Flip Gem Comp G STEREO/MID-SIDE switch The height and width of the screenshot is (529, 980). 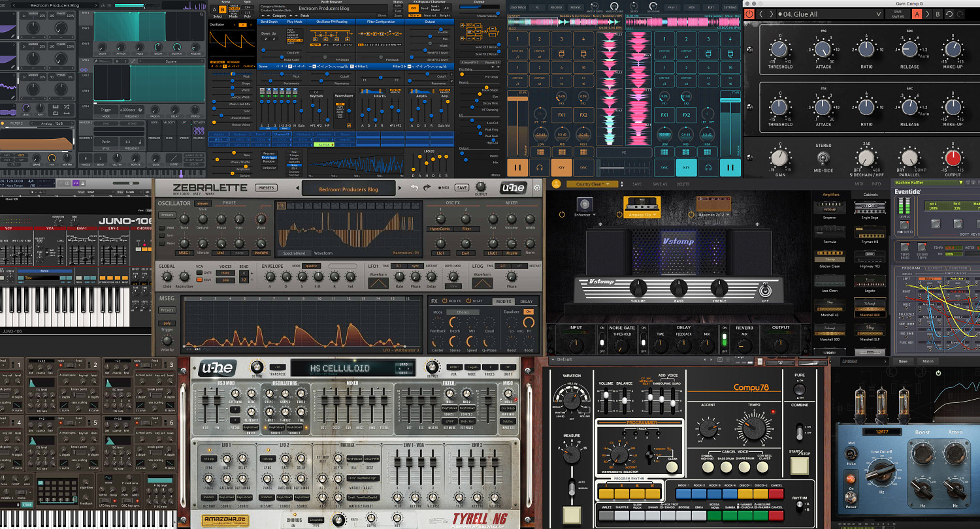[x=823, y=157]
